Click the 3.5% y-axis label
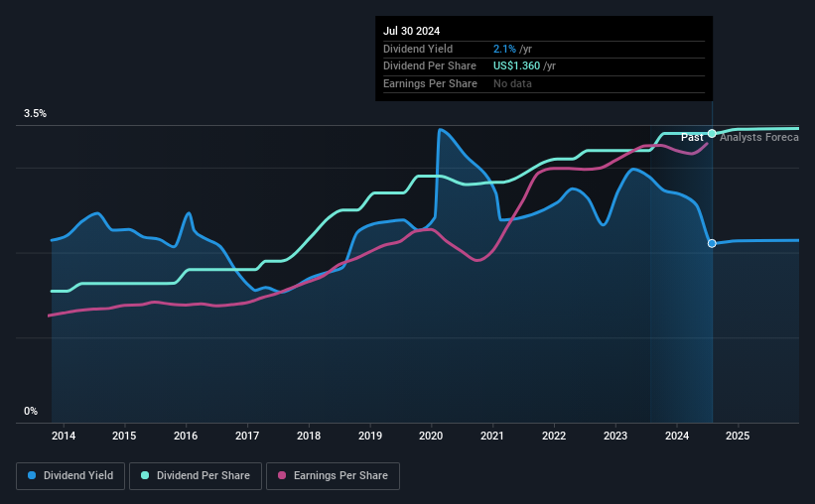Screen dimensions: 815x504 coord(35,113)
